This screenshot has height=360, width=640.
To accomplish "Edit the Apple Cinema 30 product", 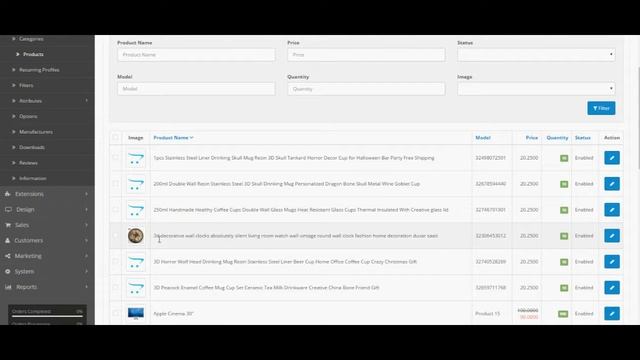I will (612, 313).
